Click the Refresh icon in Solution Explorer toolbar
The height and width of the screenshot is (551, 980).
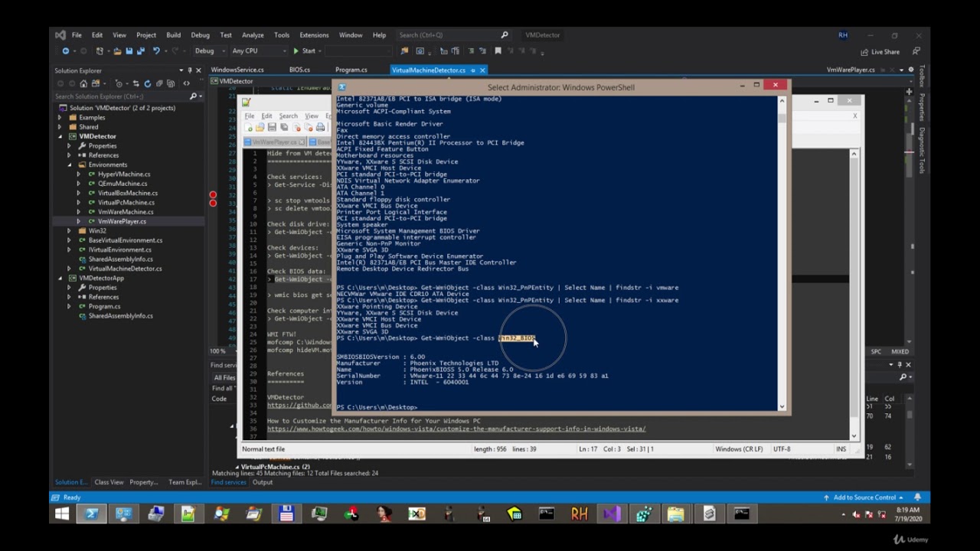tap(148, 83)
